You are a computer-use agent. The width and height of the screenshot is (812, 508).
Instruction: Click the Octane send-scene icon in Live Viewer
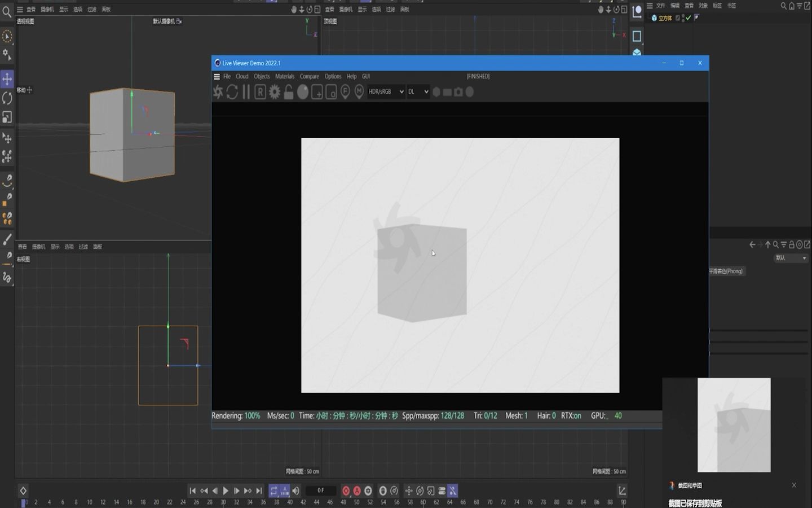coord(218,92)
